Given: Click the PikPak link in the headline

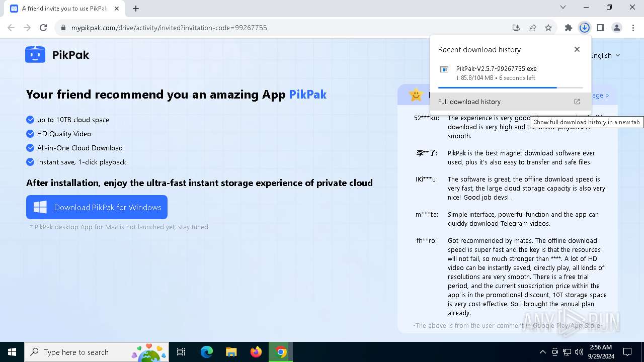Looking at the screenshot, I should coord(307,95).
